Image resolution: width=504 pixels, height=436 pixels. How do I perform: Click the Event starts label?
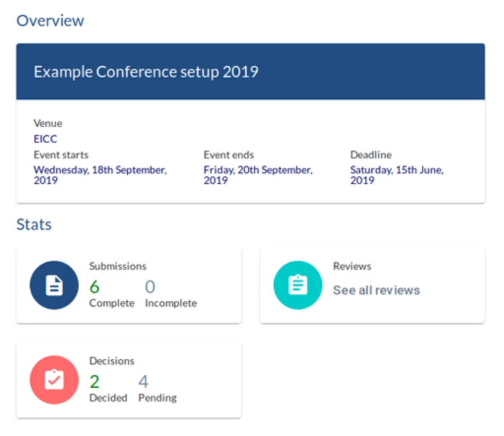point(61,155)
